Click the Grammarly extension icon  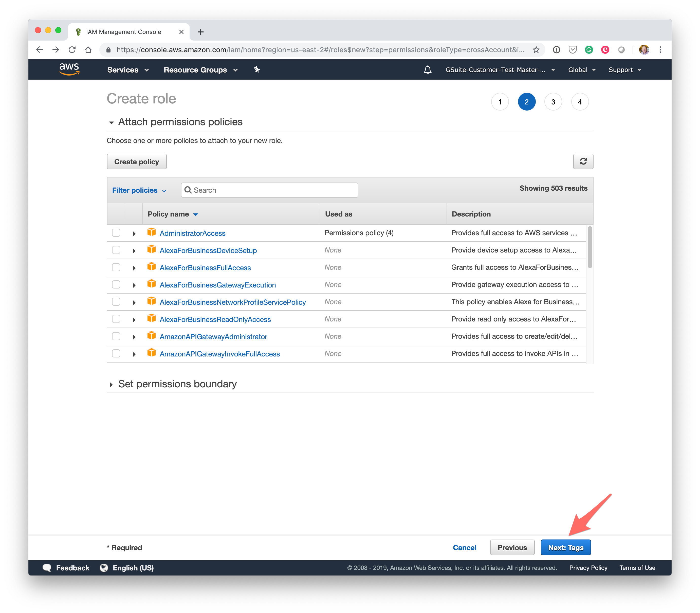tap(589, 50)
